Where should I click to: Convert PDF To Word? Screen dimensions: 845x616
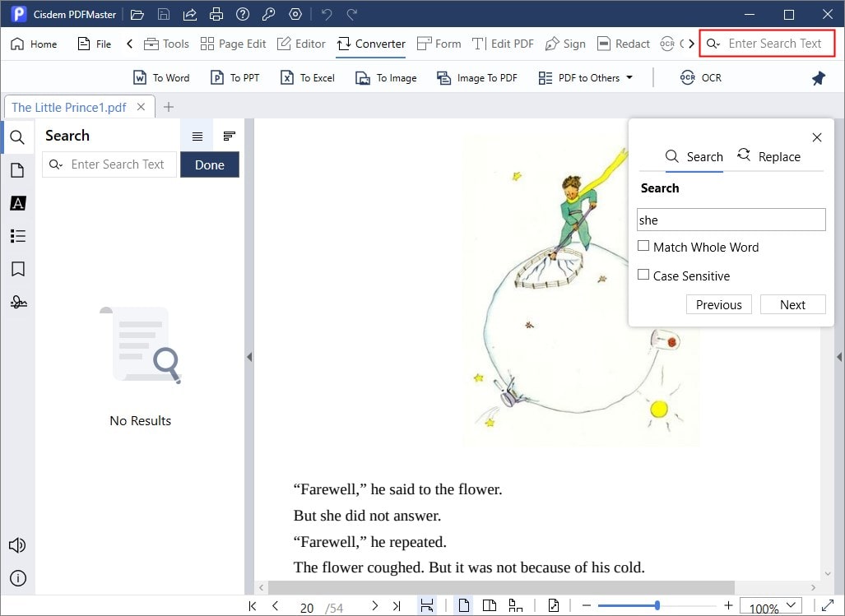coord(161,78)
